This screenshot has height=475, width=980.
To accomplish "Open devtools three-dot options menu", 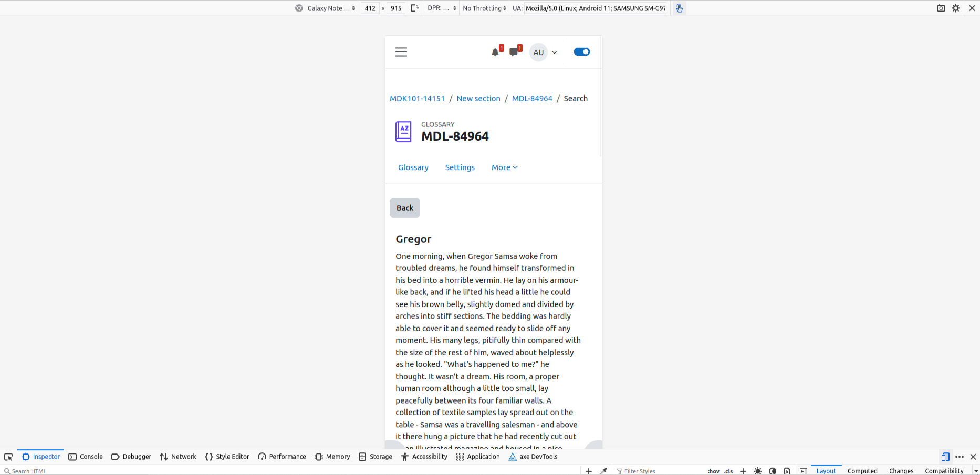I will 960,457.
